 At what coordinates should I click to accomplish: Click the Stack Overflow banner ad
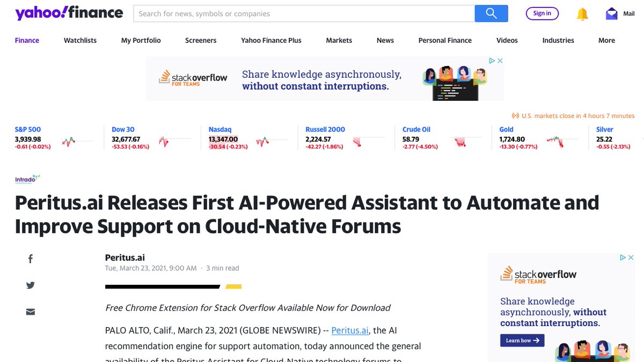[325, 79]
